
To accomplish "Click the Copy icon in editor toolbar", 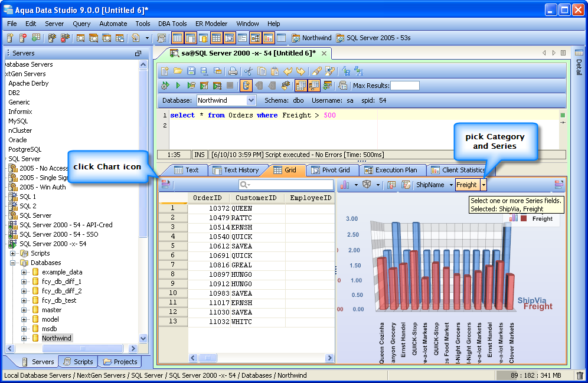I will pos(262,71).
